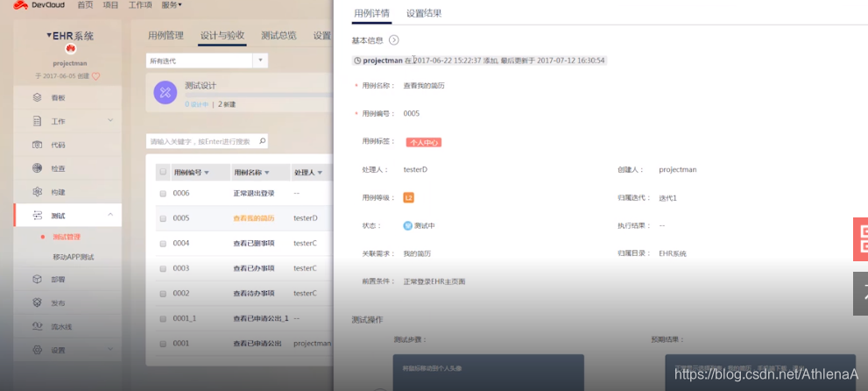Click the clock icon before projectman timestamp

357,60
